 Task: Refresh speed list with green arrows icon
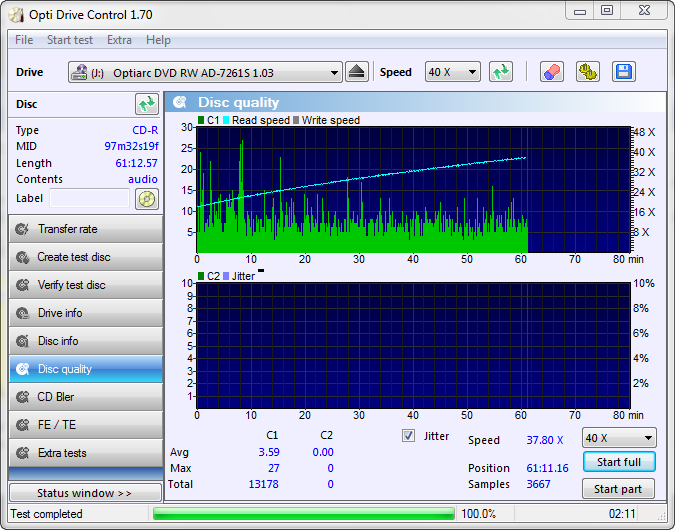click(x=501, y=72)
